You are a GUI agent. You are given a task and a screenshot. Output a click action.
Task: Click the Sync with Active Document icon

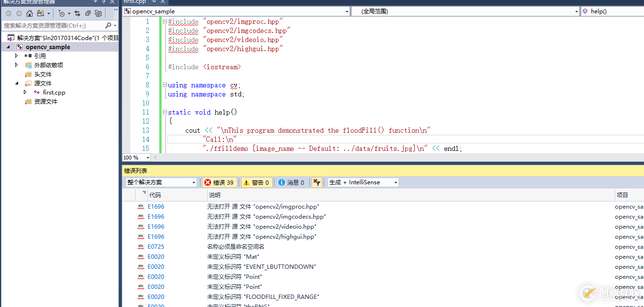(77, 13)
